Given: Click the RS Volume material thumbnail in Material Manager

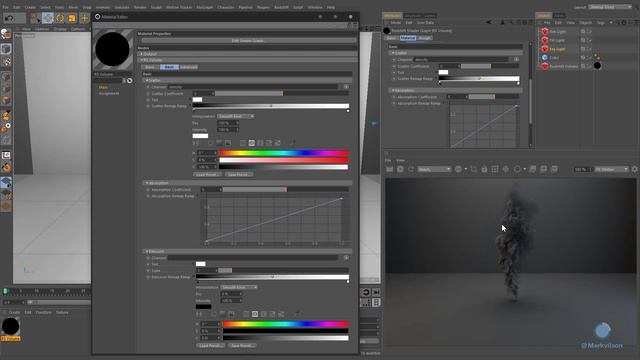Looking at the screenshot, I should (x=11, y=327).
